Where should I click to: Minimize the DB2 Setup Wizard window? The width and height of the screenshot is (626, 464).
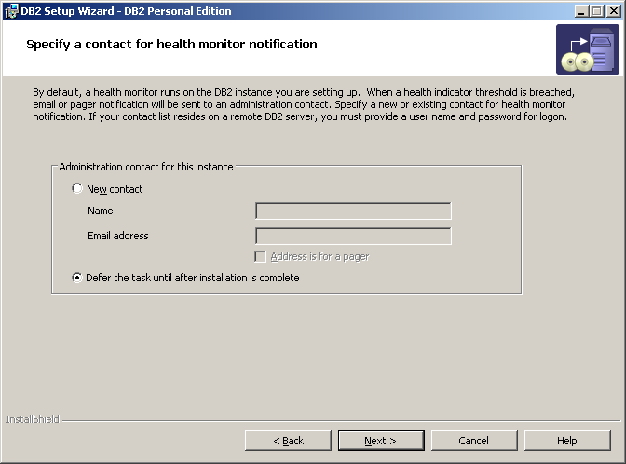[x=581, y=11]
